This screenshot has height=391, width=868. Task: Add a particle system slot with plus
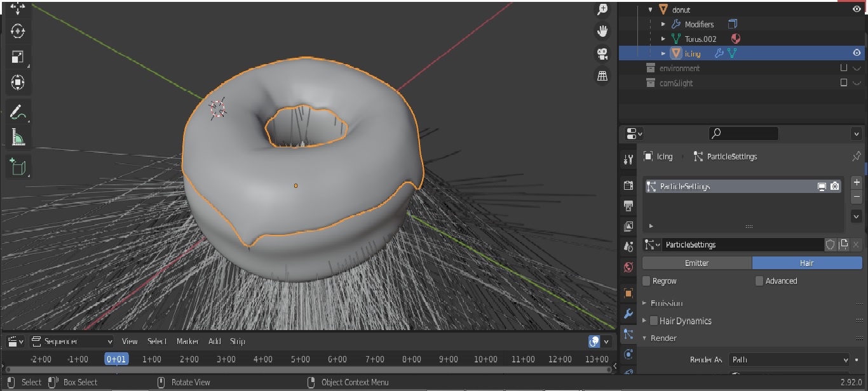click(856, 182)
